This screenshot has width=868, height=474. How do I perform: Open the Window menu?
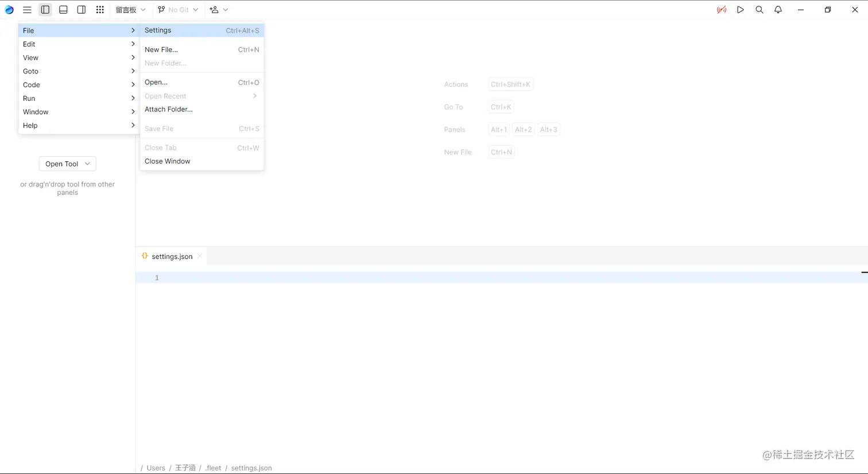pyautogui.click(x=79, y=112)
